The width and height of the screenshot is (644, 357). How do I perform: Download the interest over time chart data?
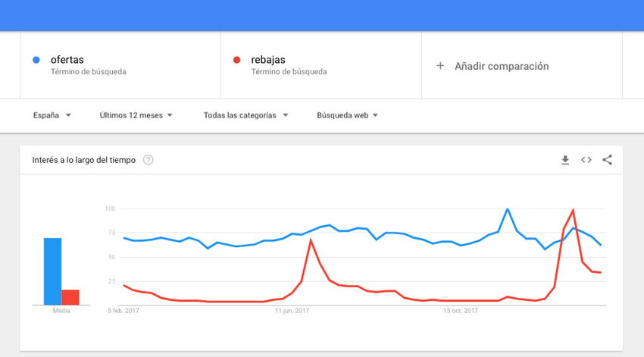click(x=565, y=160)
